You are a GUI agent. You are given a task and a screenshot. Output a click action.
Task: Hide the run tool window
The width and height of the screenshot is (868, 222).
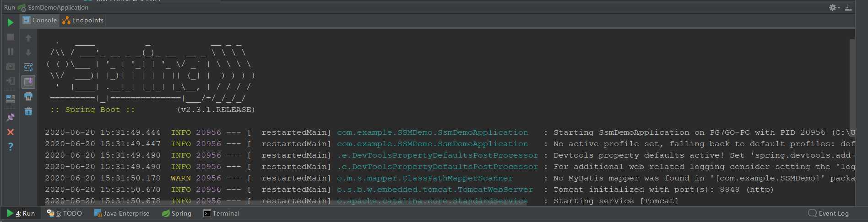click(x=848, y=7)
